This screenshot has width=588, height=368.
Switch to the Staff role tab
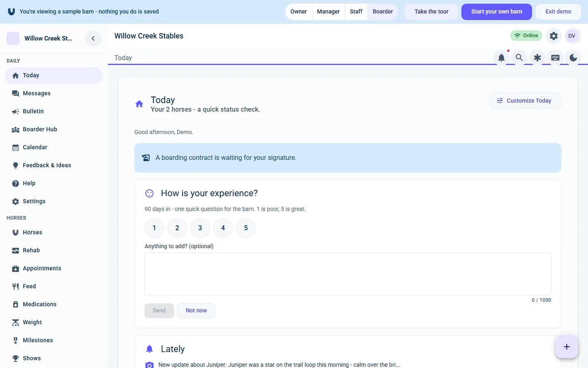click(x=356, y=11)
